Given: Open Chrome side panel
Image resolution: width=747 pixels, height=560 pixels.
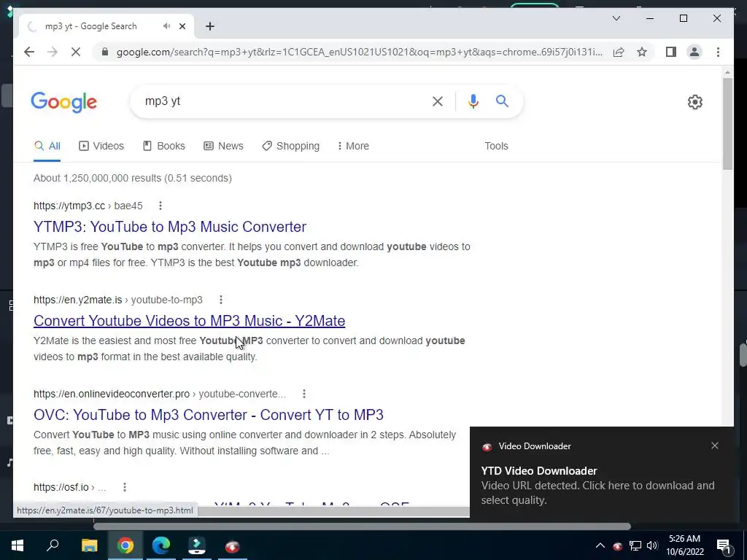Looking at the screenshot, I should point(671,52).
